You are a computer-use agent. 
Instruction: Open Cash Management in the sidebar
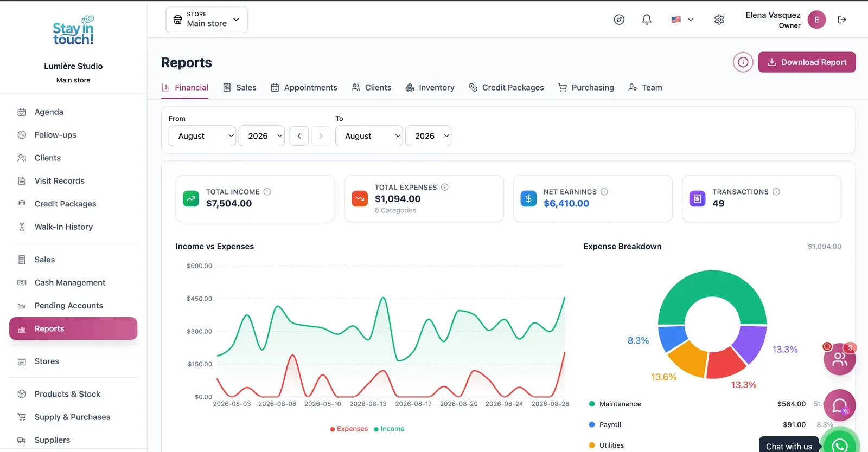[73, 282]
